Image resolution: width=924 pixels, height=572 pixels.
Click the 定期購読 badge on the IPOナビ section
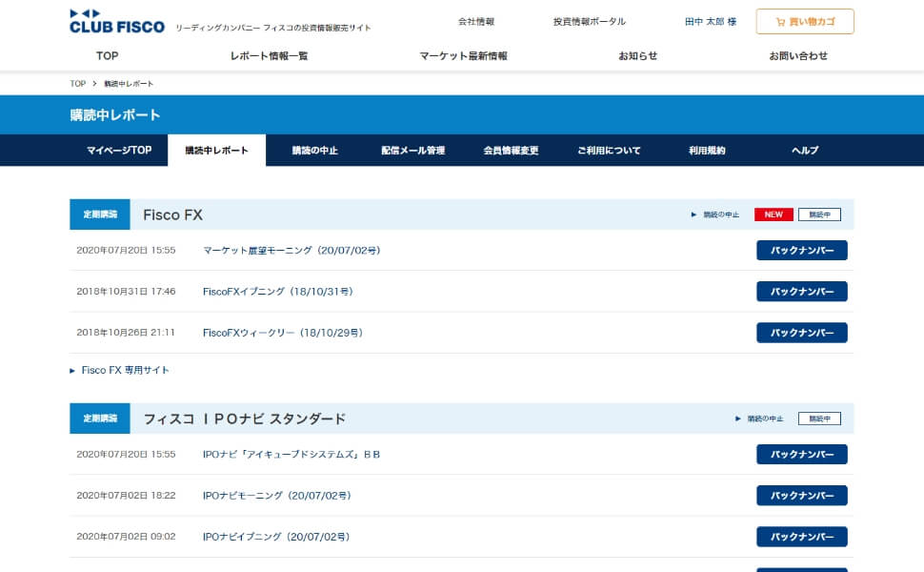click(x=99, y=418)
